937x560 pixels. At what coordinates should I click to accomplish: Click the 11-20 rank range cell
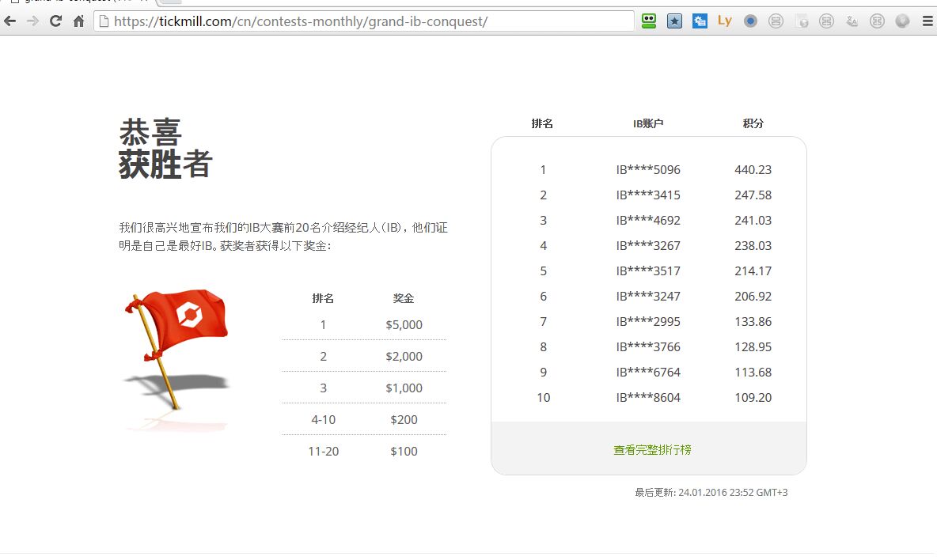pyautogui.click(x=324, y=452)
